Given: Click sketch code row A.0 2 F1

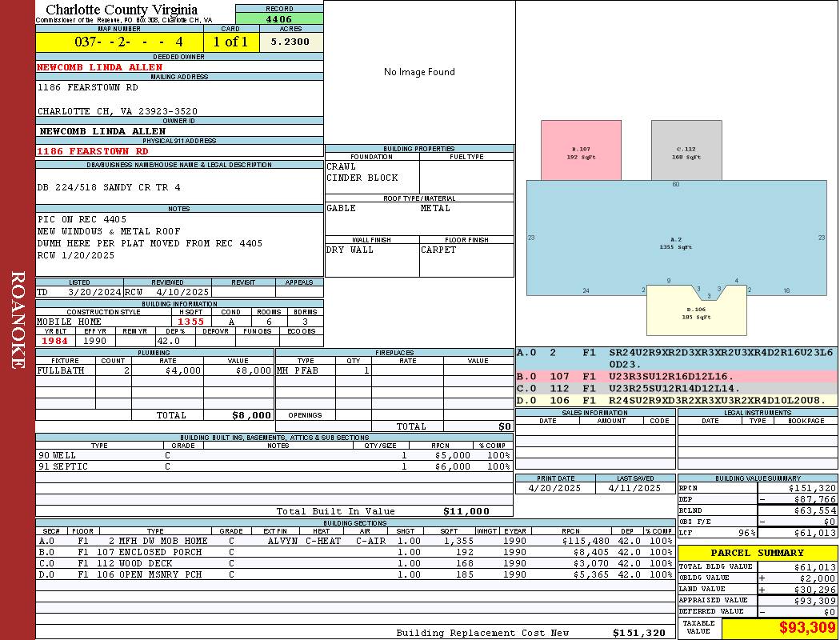Looking at the screenshot, I should click(x=677, y=358).
